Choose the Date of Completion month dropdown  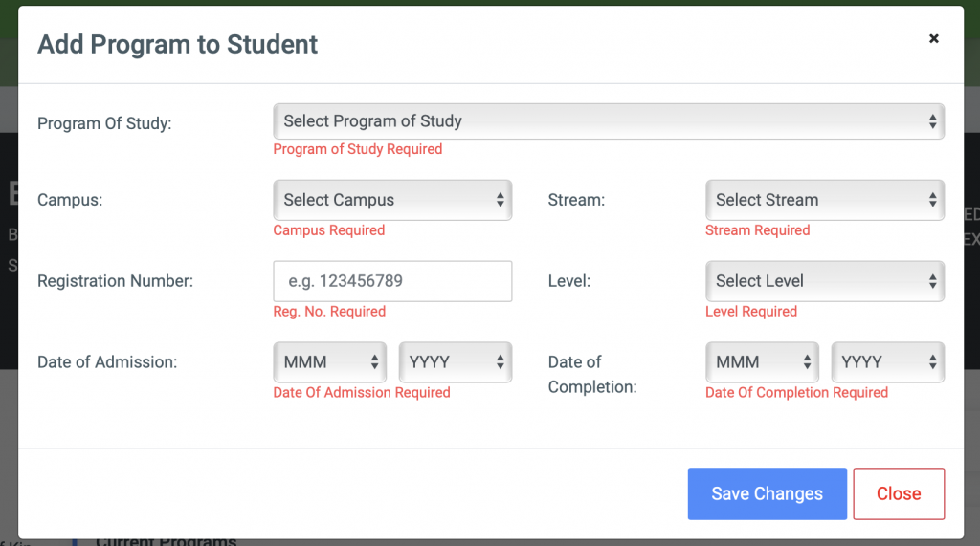click(x=762, y=362)
